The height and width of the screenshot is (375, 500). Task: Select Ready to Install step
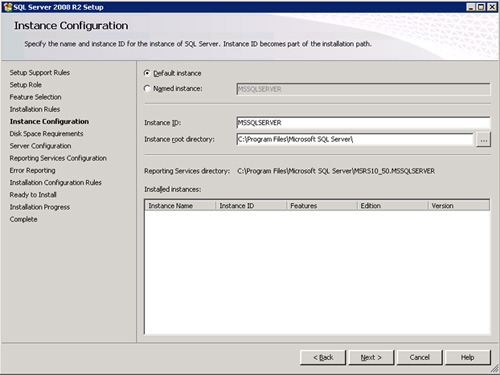click(33, 195)
